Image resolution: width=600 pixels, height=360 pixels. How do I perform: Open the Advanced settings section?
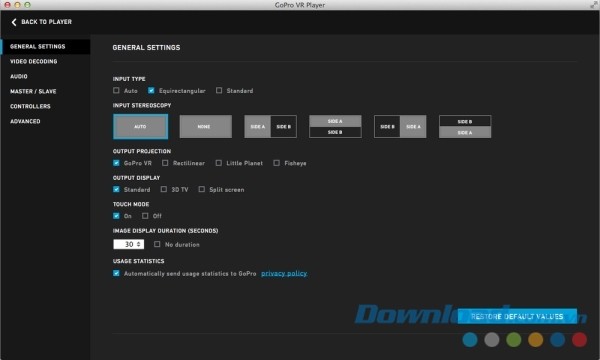tap(25, 121)
